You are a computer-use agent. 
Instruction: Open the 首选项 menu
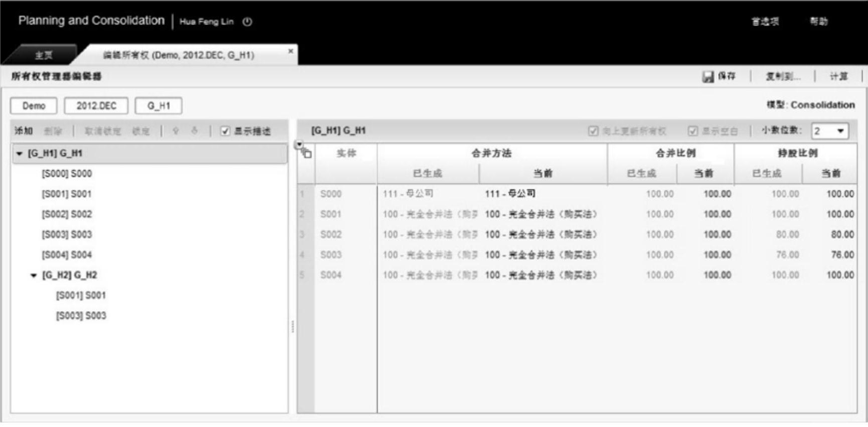(x=765, y=22)
